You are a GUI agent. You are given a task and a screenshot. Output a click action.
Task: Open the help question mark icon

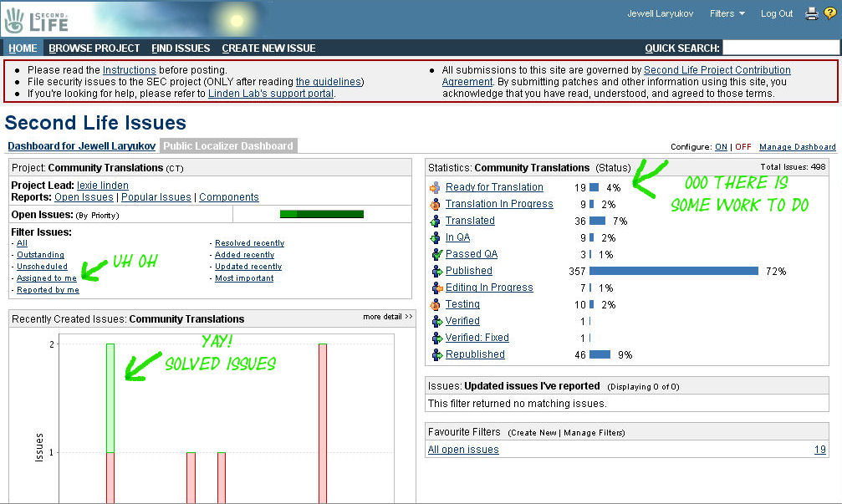click(x=829, y=13)
